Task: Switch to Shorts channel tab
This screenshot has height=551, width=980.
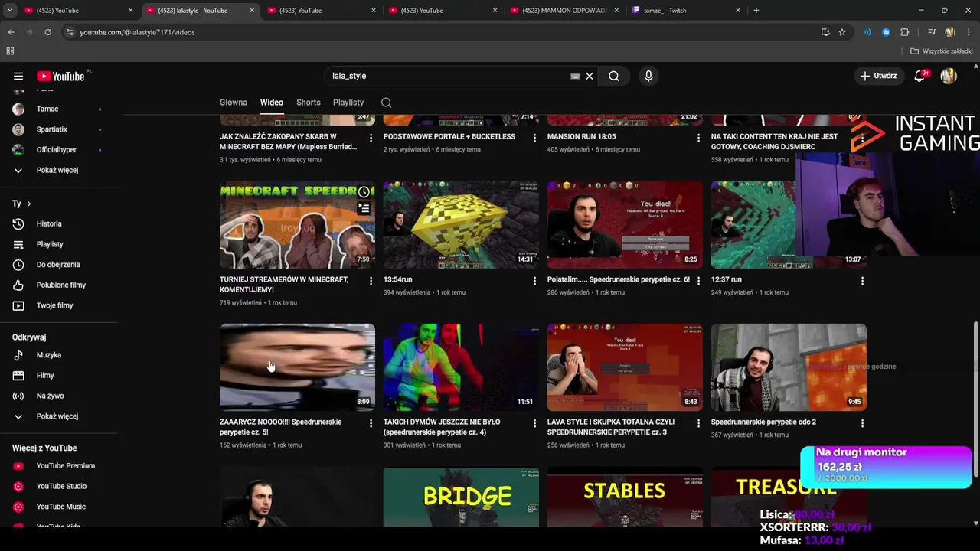Action: [309, 103]
